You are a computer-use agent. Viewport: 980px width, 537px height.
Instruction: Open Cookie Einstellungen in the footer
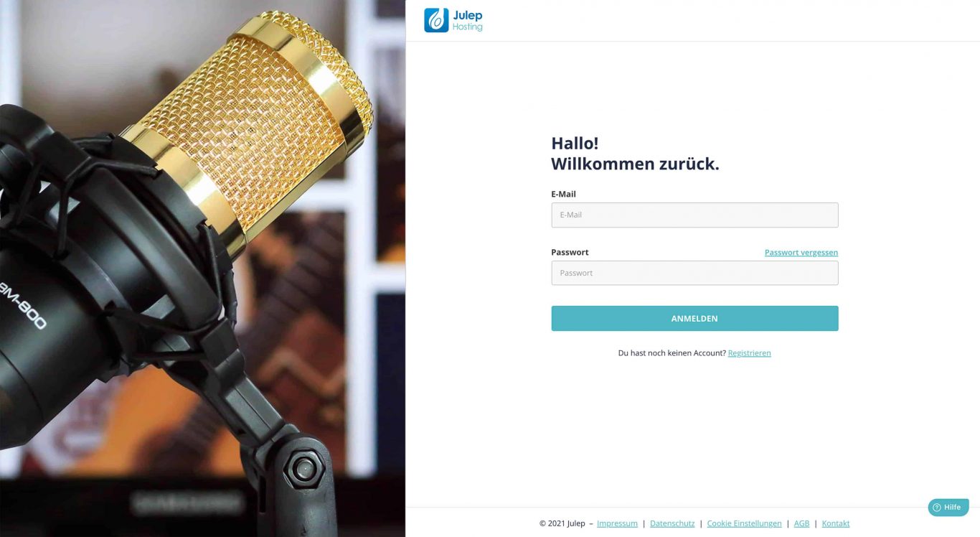[745, 523]
